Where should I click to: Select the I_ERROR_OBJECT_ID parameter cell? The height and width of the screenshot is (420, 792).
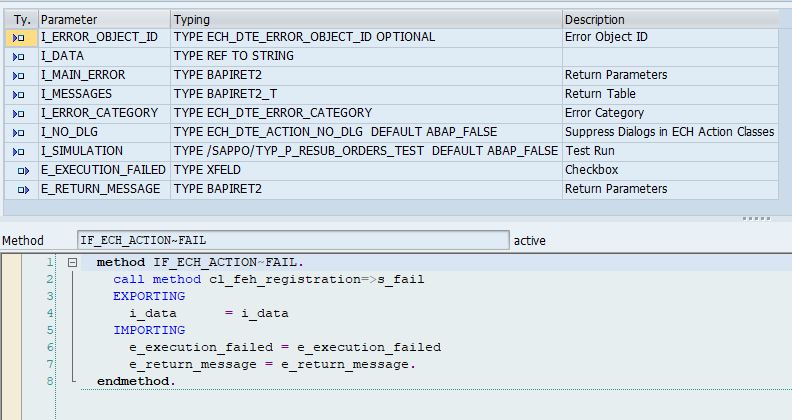point(105,37)
